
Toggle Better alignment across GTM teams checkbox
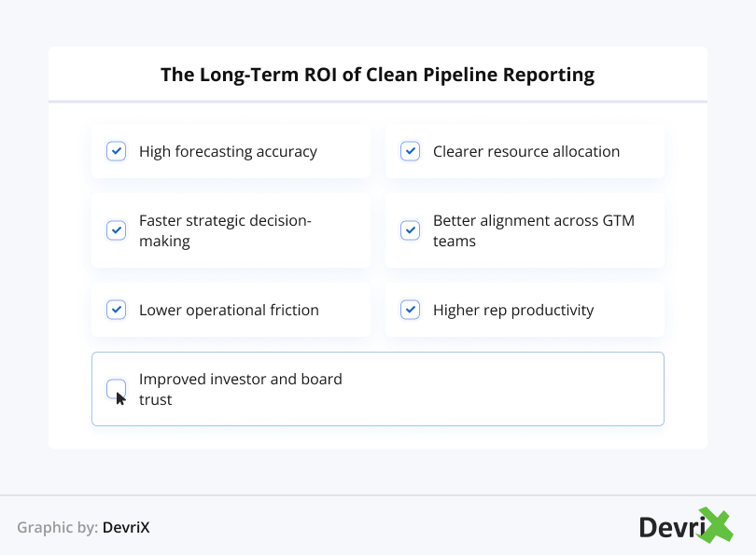411,230
